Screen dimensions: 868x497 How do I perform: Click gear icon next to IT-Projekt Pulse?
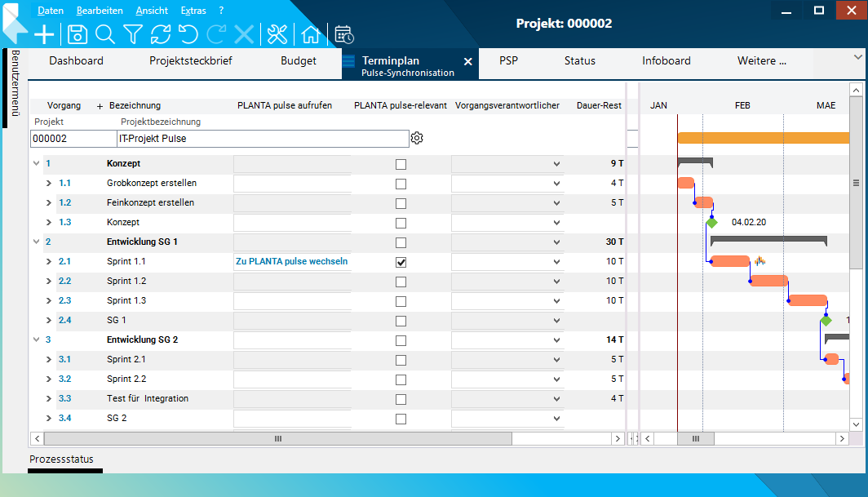[417, 138]
